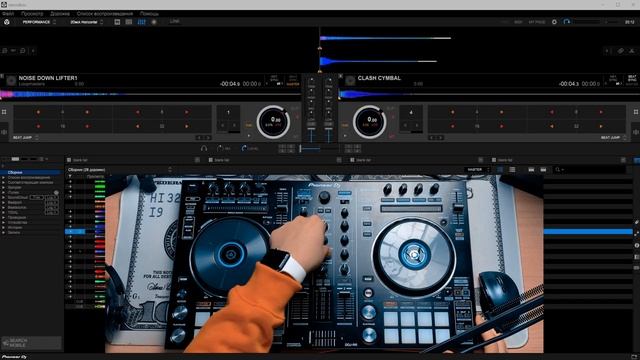This screenshot has width=640, height=360.
Task: Click the LINK button
Action: 175,21
